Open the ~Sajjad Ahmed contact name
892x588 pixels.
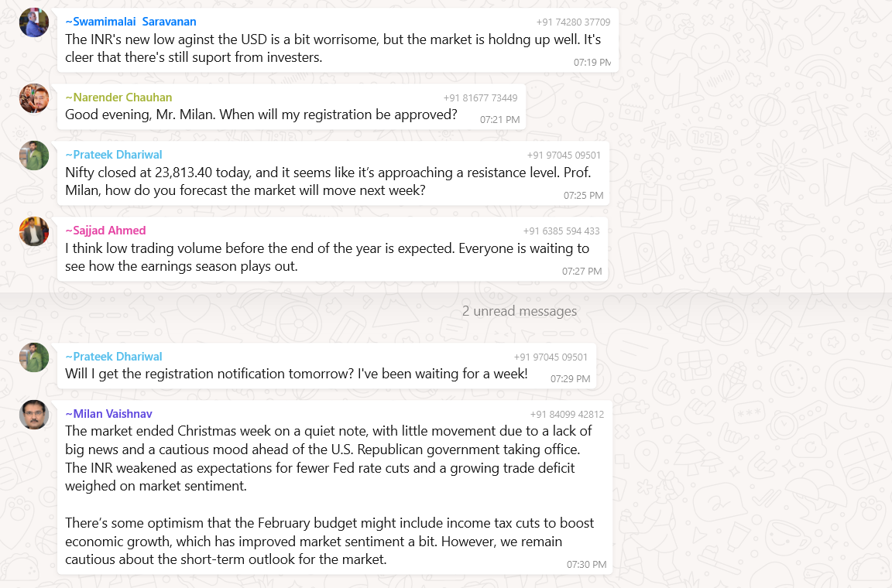tap(105, 231)
